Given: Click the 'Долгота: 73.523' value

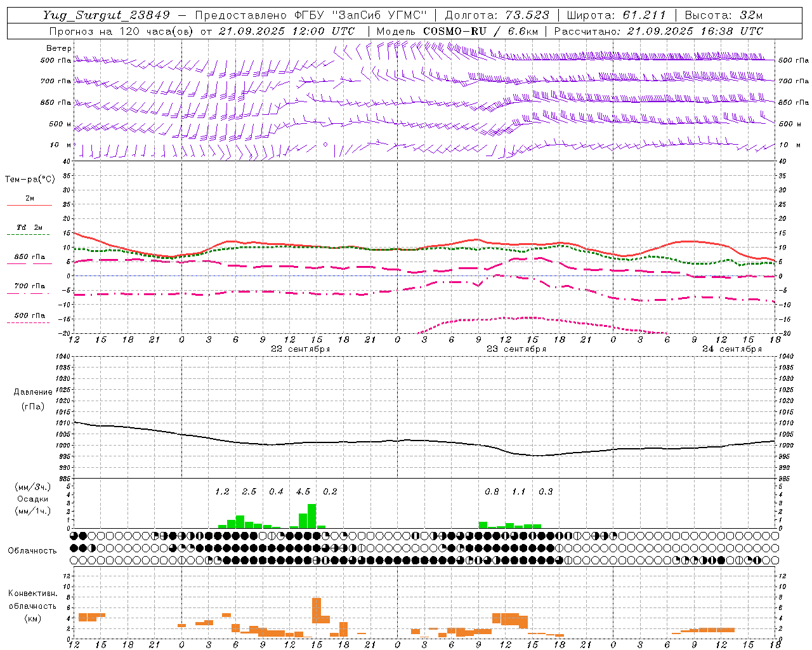Looking at the screenshot, I should tap(497, 15).
